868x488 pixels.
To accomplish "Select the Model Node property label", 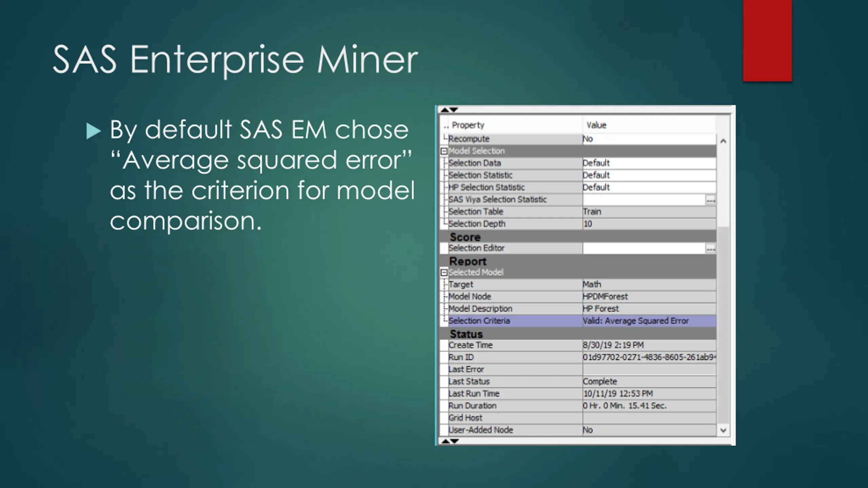I will pyautogui.click(x=470, y=297).
